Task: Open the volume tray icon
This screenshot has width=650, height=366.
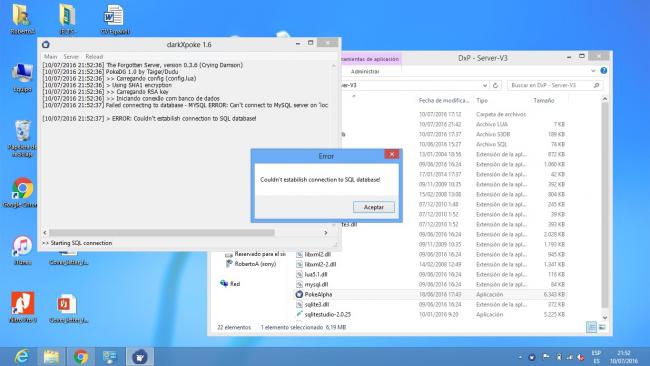Action: pyautogui.click(x=582, y=357)
